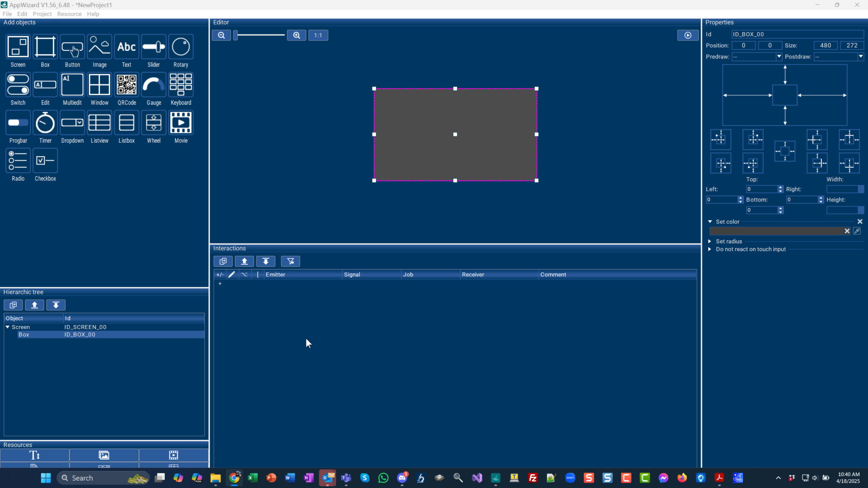
Task: Click zoom out magnifier in Editor
Action: [x=221, y=35]
